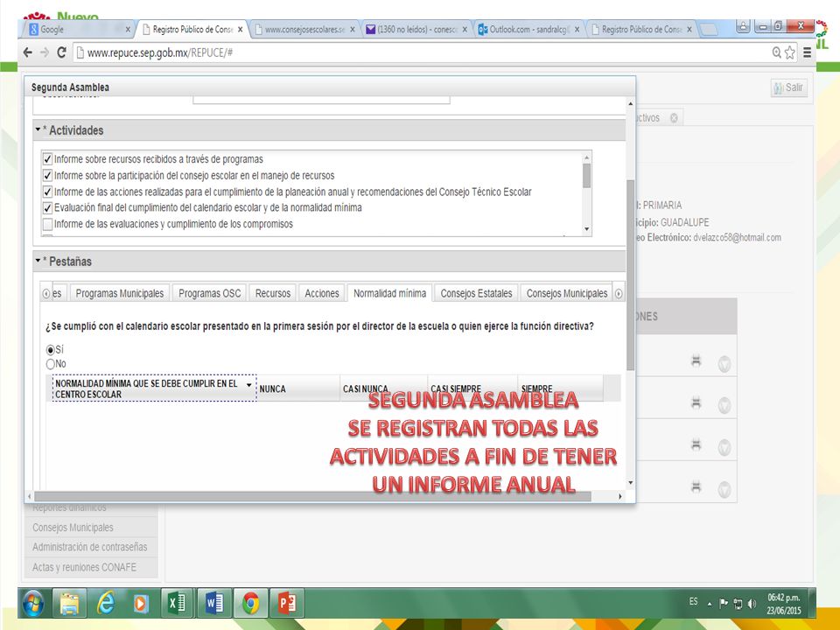The height and width of the screenshot is (630, 840).
Task: Open Windows Media Player from the taskbar
Action: pyautogui.click(x=140, y=604)
